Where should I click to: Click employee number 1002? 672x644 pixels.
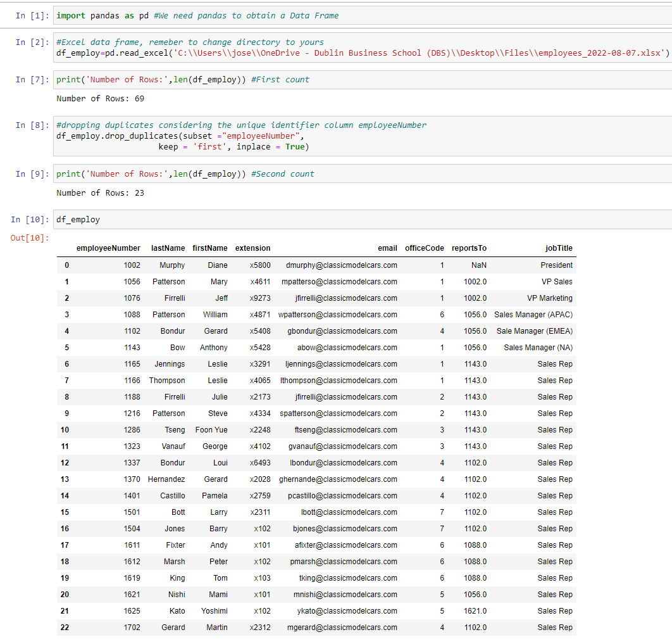pos(132,265)
